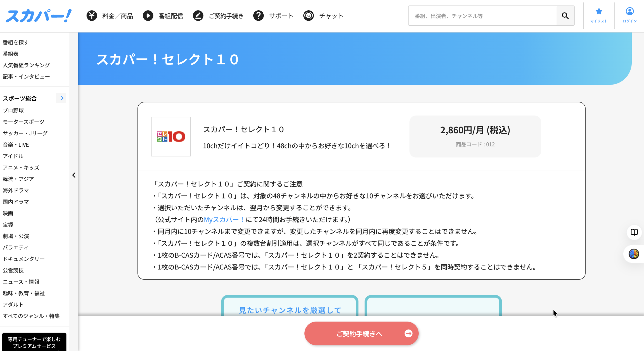Open すべてのジャンル・特集
The width and height of the screenshot is (644, 351).
(31, 316)
